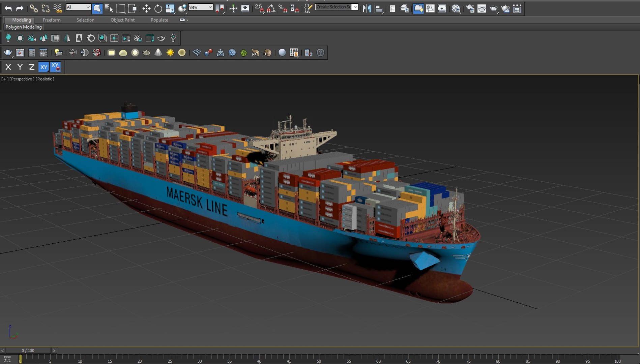This screenshot has width=640, height=364.
Task: Open Autodesk A360 gallery icon
Action: tap(517, 8)
